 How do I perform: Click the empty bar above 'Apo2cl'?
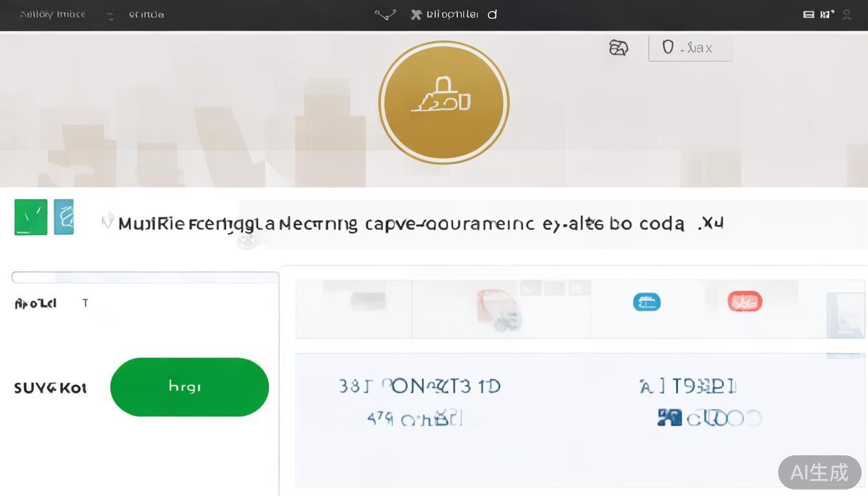(145, 277)
